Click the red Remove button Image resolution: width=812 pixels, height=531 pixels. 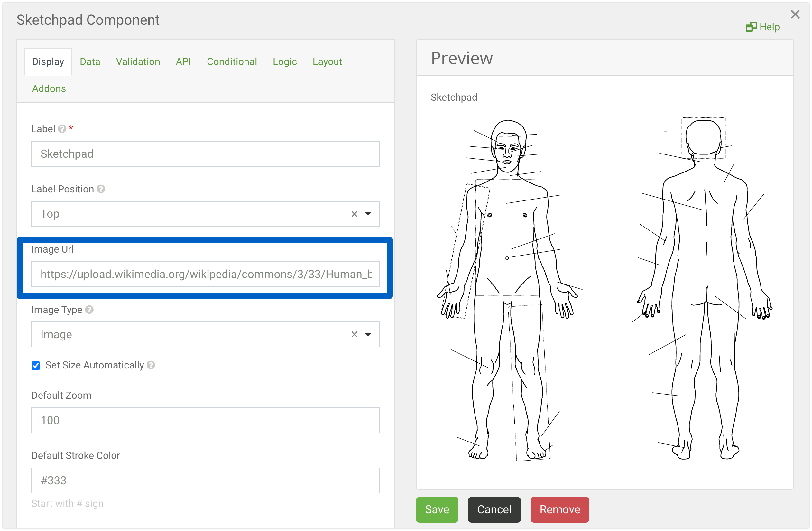click(x=559, y=509)
